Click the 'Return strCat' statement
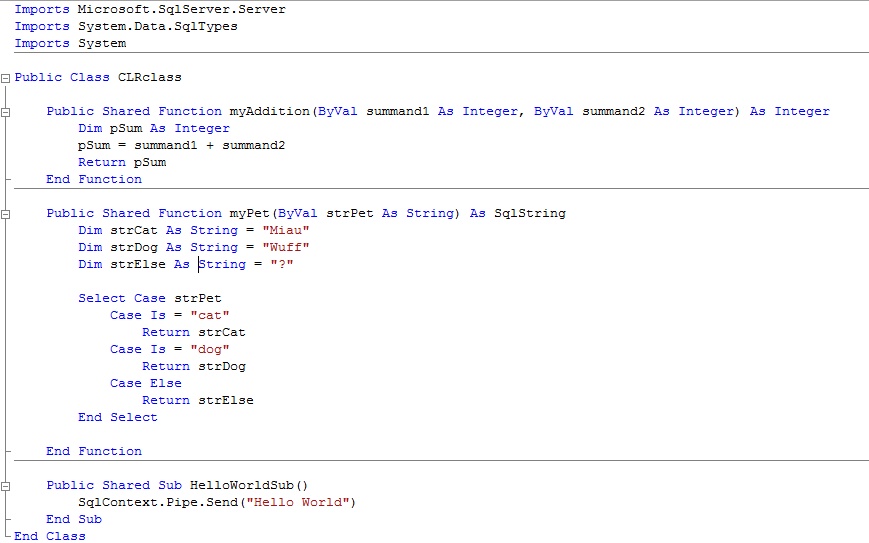 (193, 332)
